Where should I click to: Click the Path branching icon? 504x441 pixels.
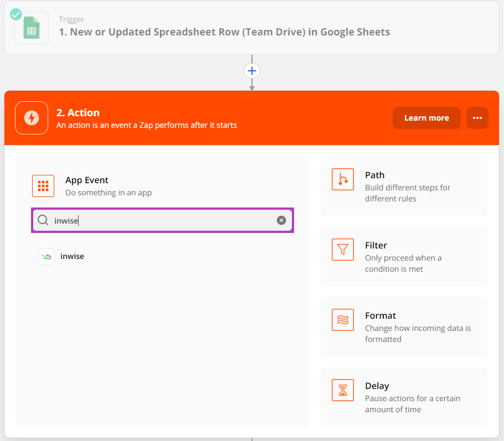pos(343,179)
